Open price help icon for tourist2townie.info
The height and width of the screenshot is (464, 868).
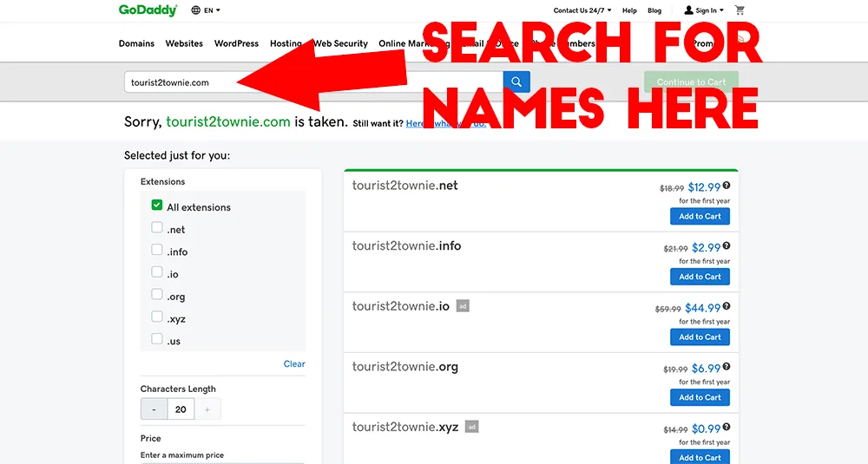tap(727, 246)
